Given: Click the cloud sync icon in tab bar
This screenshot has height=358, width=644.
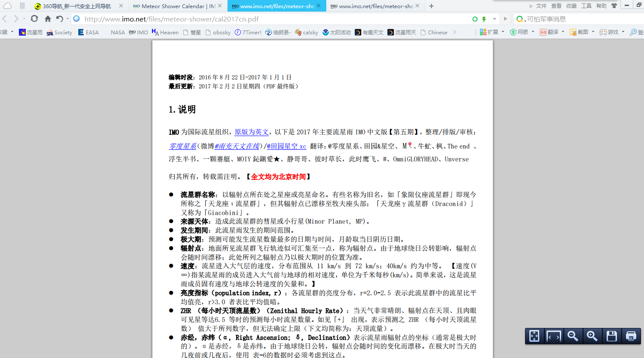Looking at the screenshot, I should point(7,6).
